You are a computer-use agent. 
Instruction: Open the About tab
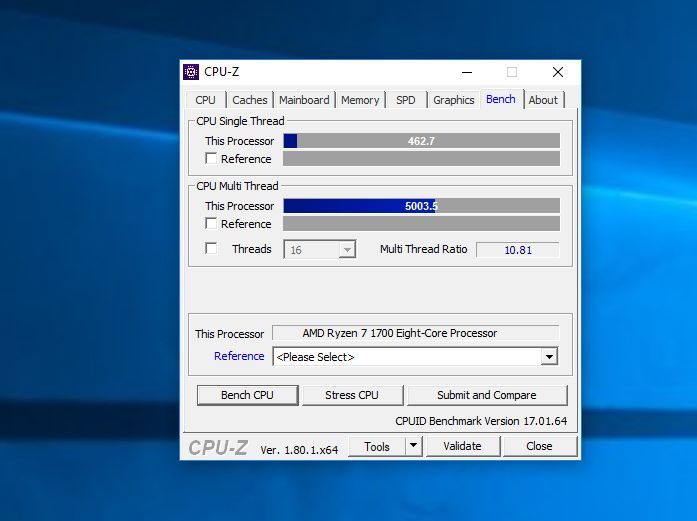543,100
